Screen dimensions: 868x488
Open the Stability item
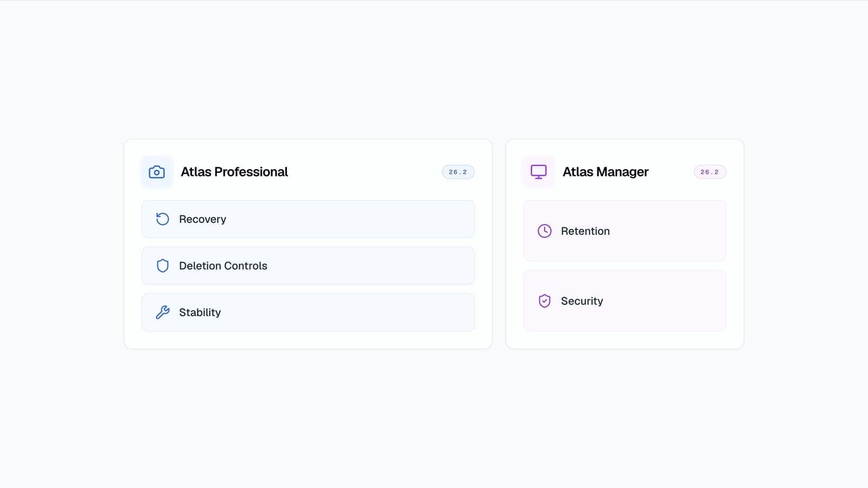pyautogui.click(x=308, y=312)
